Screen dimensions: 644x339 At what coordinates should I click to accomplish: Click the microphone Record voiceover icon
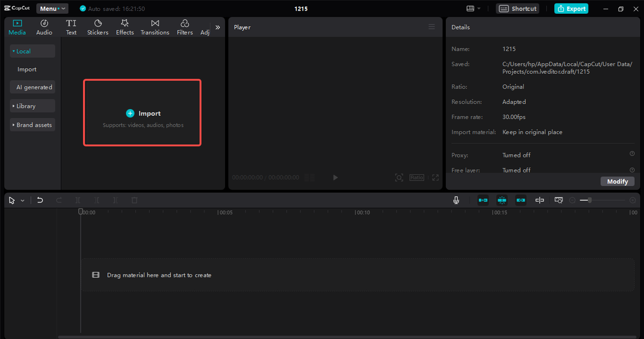(x=456, y=200)
